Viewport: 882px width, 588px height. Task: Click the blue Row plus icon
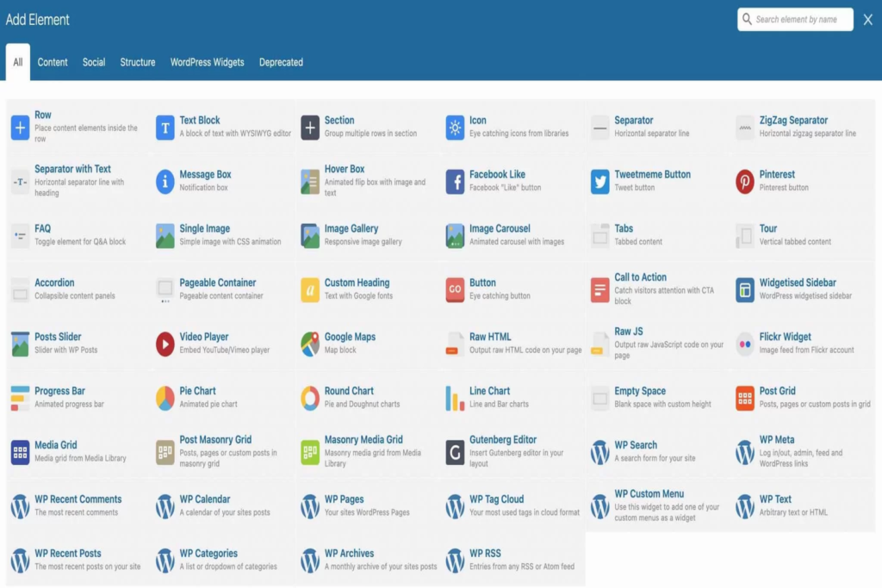(20, 127)
